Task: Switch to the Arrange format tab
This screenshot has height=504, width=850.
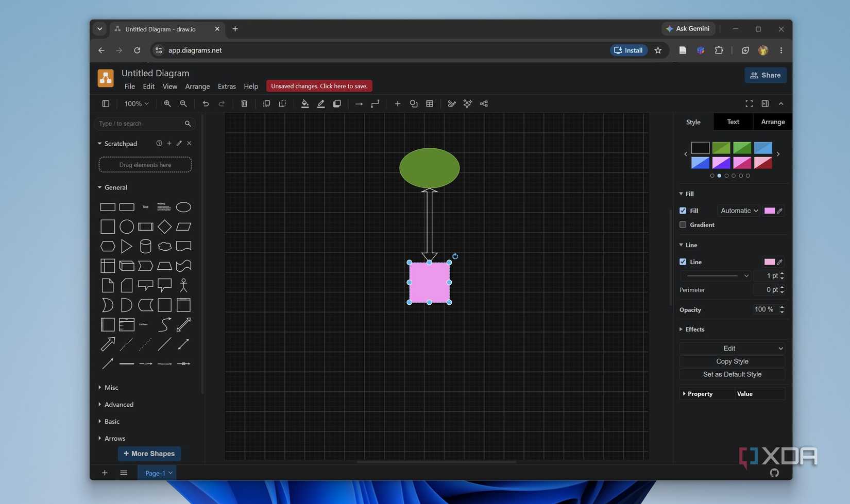Action: point(773,122)
